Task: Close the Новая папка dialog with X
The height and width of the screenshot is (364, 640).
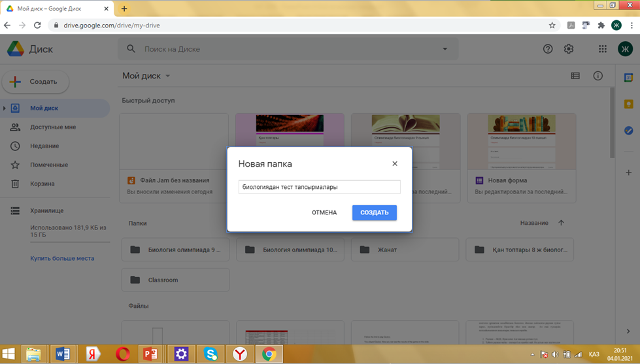Action: 395,163
